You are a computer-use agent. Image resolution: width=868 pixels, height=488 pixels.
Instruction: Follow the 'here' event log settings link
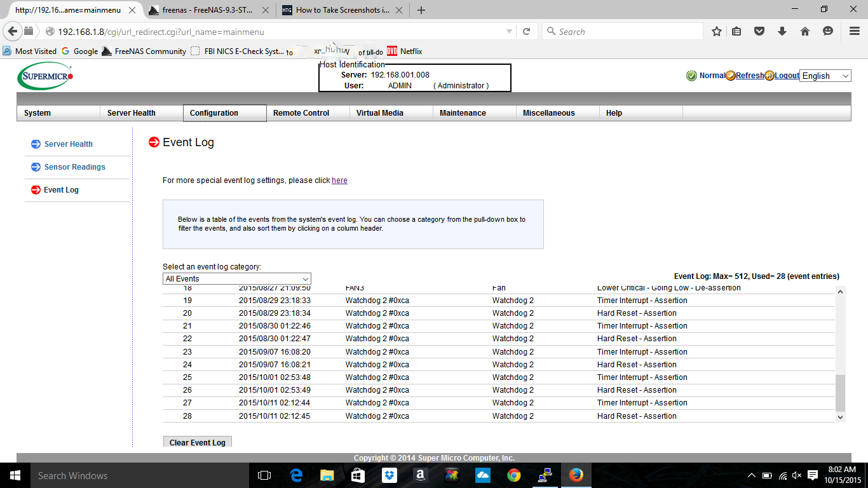coord(339,180)
